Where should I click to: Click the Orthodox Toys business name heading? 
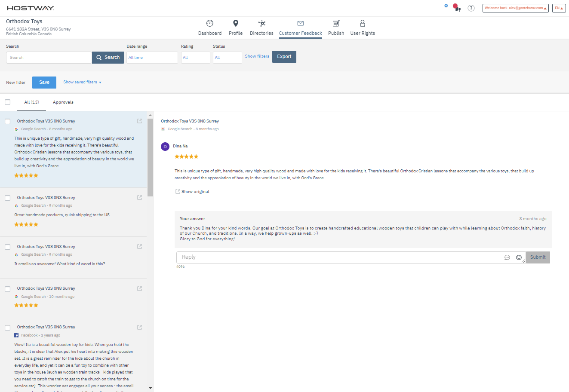pyautogui.click(x=24, y=21)
